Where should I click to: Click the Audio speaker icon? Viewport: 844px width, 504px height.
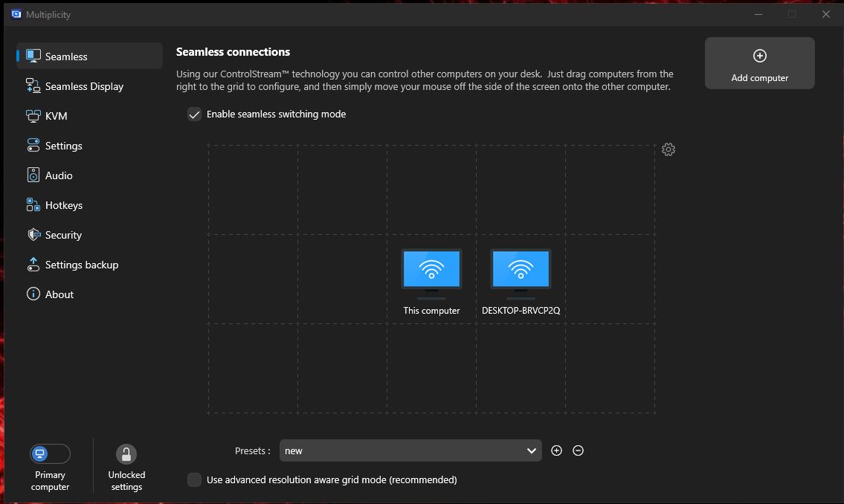pyautogui.click(x=33, y=175)
